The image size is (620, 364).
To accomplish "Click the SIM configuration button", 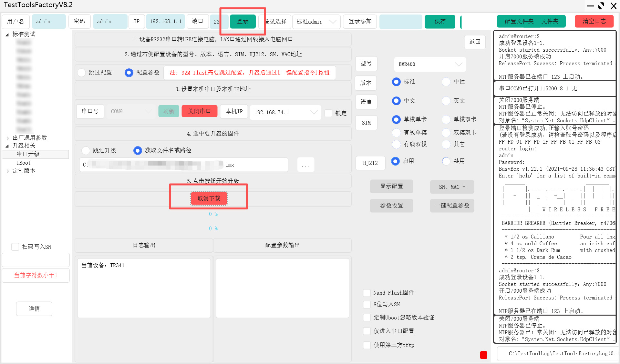I will click(x=366, y=123).
